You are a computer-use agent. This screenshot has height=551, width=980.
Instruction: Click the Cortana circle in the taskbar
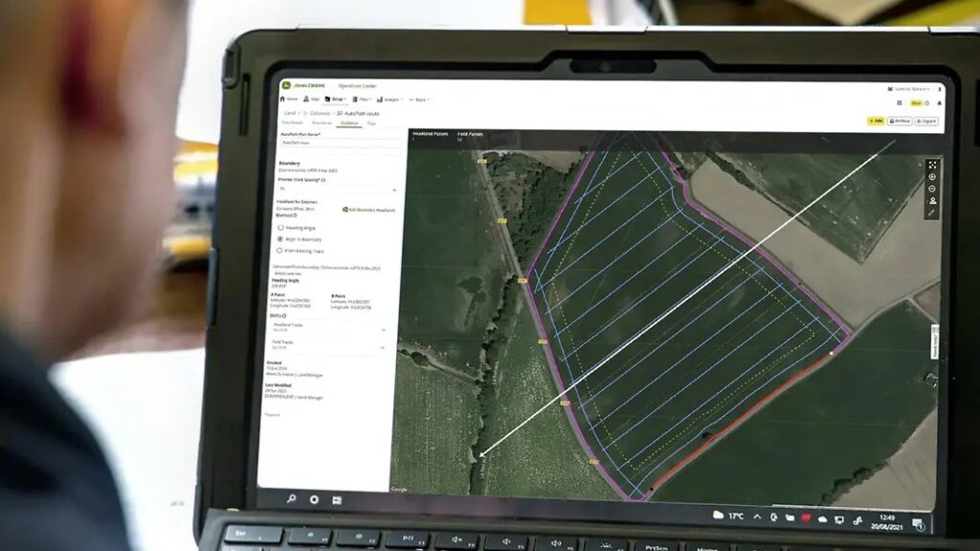pos(314,499)
